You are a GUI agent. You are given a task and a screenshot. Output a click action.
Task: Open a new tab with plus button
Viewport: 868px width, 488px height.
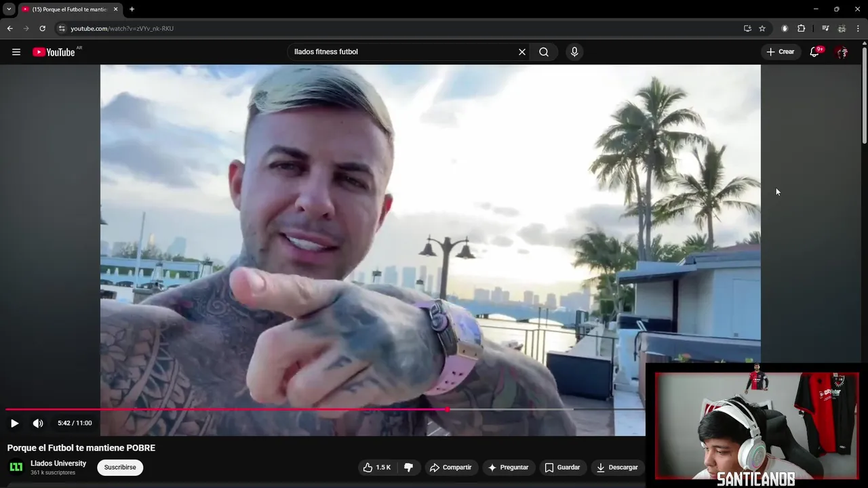132,9
